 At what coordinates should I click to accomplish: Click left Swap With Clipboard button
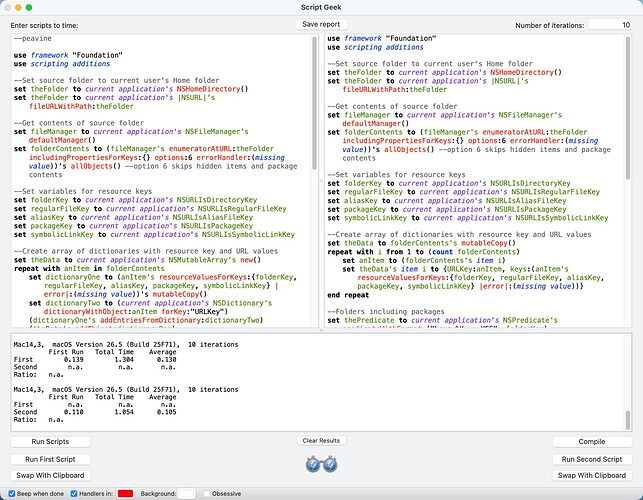(50, 475)
